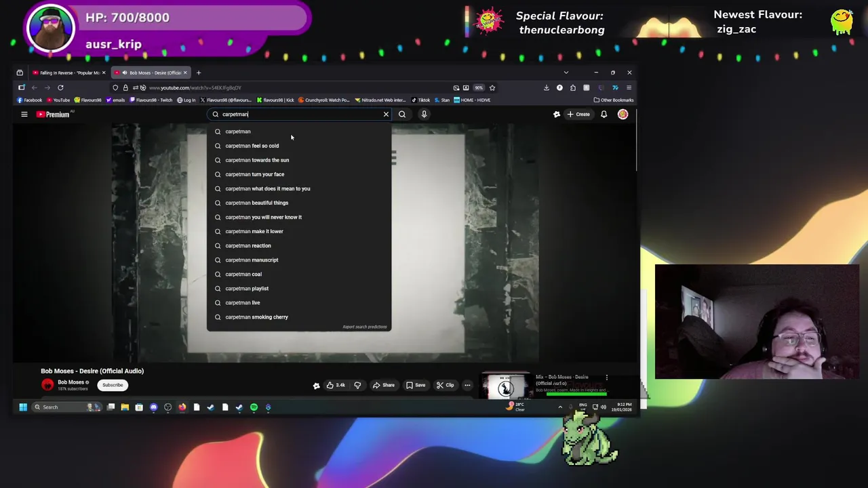
Task: Expand the Other Bookmarks folder
Action: (x=614, y=100)
